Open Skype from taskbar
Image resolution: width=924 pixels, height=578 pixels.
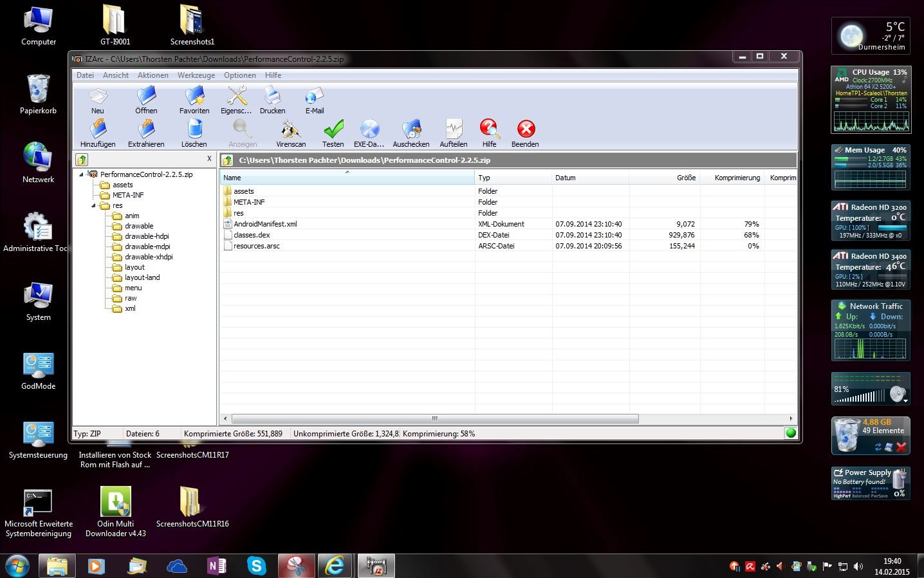point(257,566)
